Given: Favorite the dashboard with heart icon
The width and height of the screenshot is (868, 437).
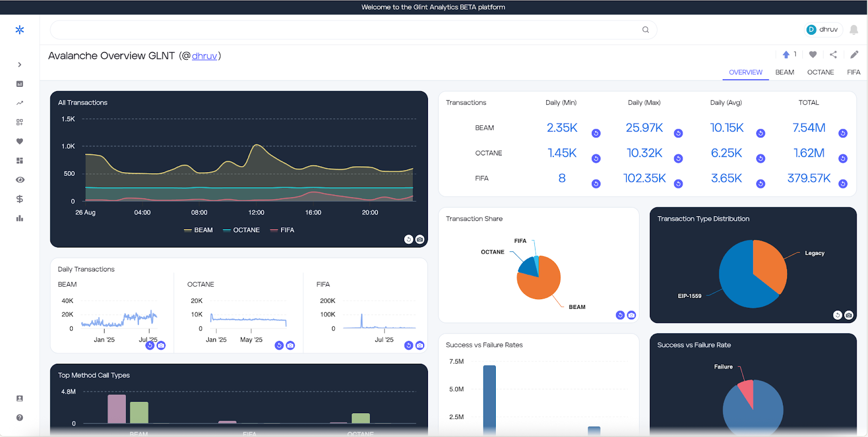Looking at the screenshot, I should [x=813, y=54].
